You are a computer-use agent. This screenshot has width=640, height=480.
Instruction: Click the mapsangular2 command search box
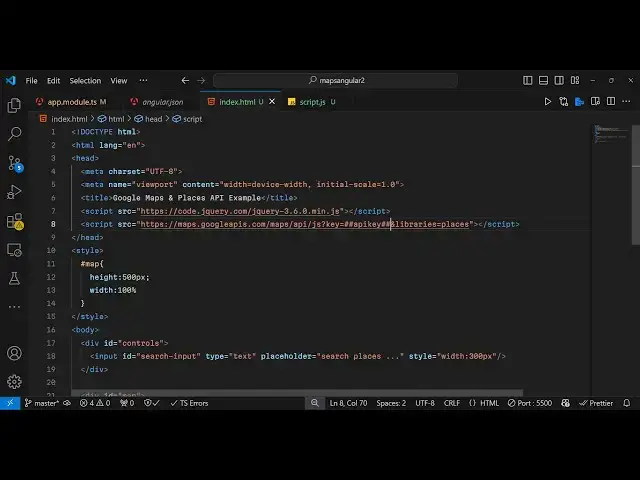point(336,80)
